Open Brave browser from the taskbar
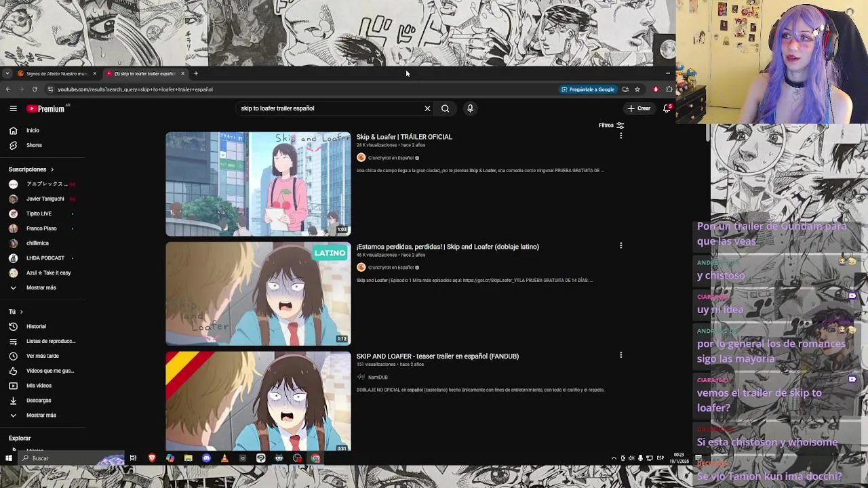 coord(152,458)
